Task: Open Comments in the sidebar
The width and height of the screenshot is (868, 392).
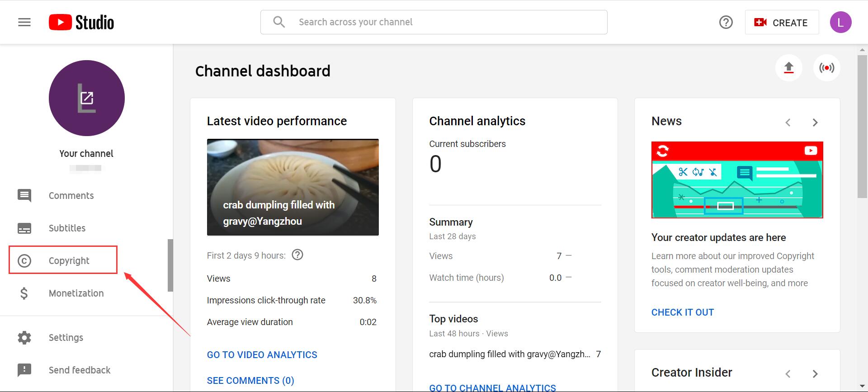Action: (x=71, y=196)
